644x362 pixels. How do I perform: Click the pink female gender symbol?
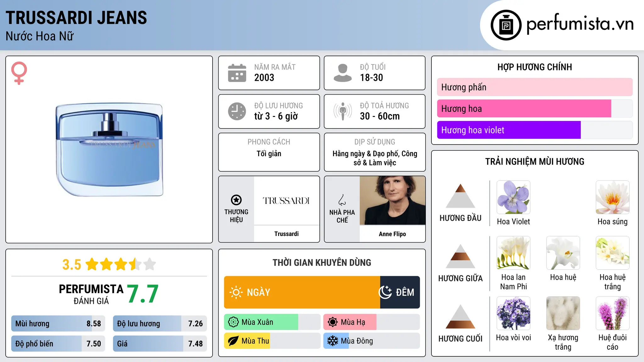point(19,73)
